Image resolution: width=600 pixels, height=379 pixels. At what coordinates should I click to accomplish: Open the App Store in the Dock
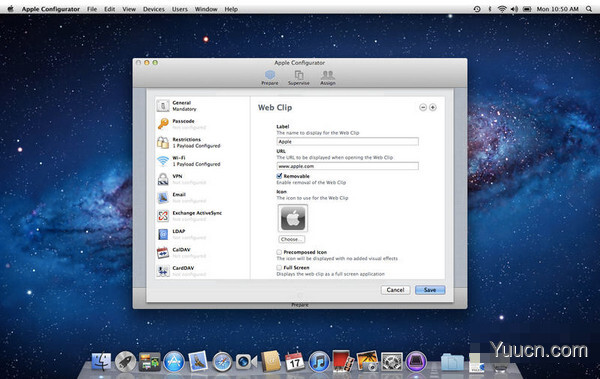tap(174, 361)
